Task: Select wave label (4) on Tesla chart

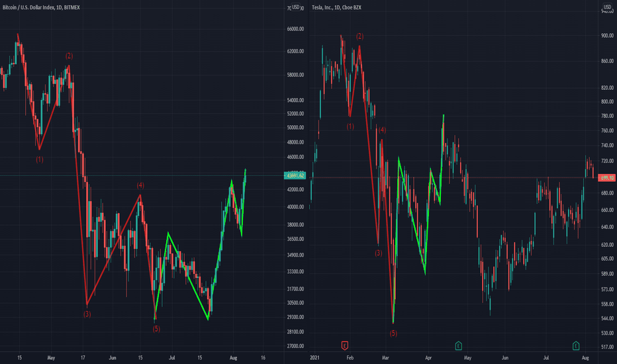Action: tap(382, 130)
